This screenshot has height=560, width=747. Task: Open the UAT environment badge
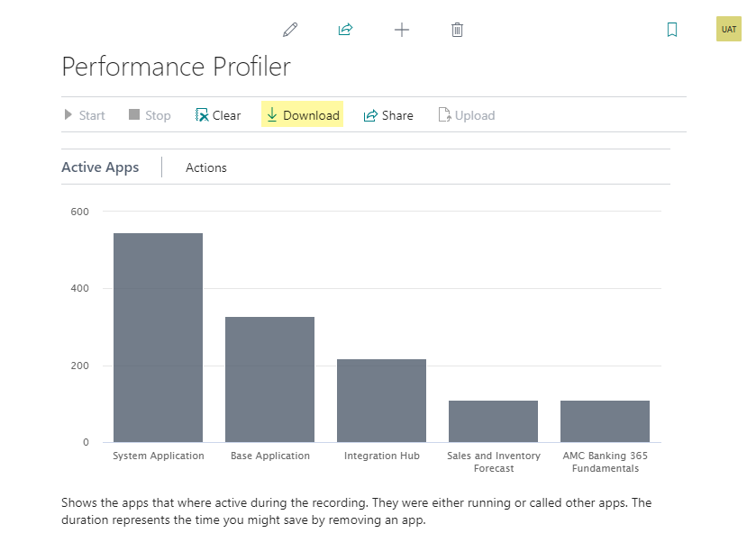coord(728,29)
